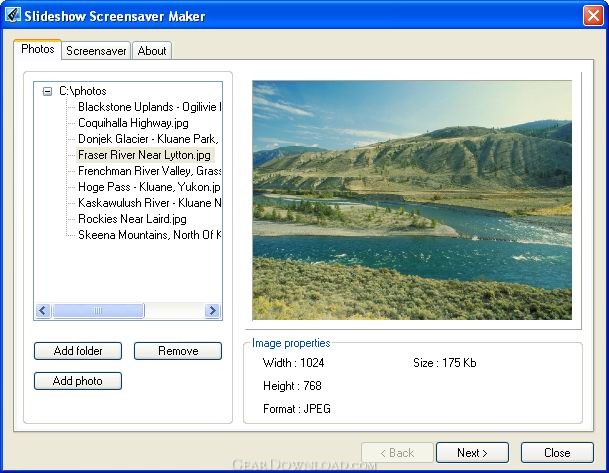Viewport: 609px width, 473px height.
Task: Select Hoge Pass Kluane photo
Action: [149, 187]
